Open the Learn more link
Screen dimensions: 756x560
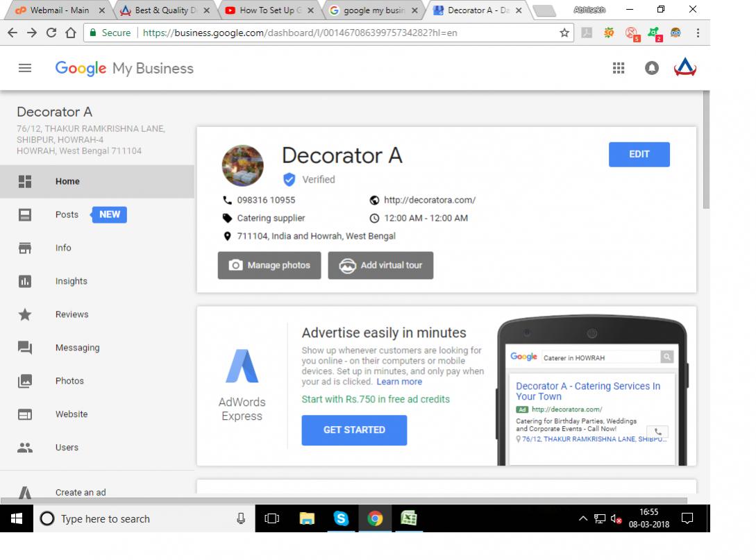pyautogui.click(x=399, y=382)
